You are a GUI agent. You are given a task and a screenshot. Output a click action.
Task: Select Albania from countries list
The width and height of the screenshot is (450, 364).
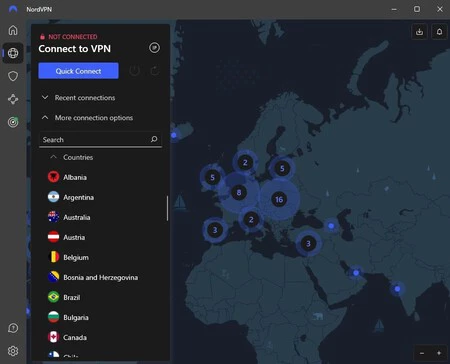(75, 177)
